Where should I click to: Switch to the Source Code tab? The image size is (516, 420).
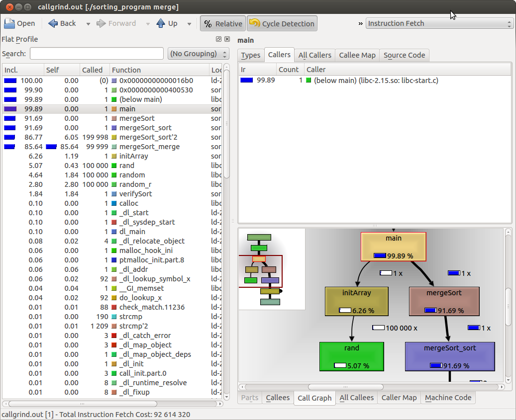click(x=404, y=55)
